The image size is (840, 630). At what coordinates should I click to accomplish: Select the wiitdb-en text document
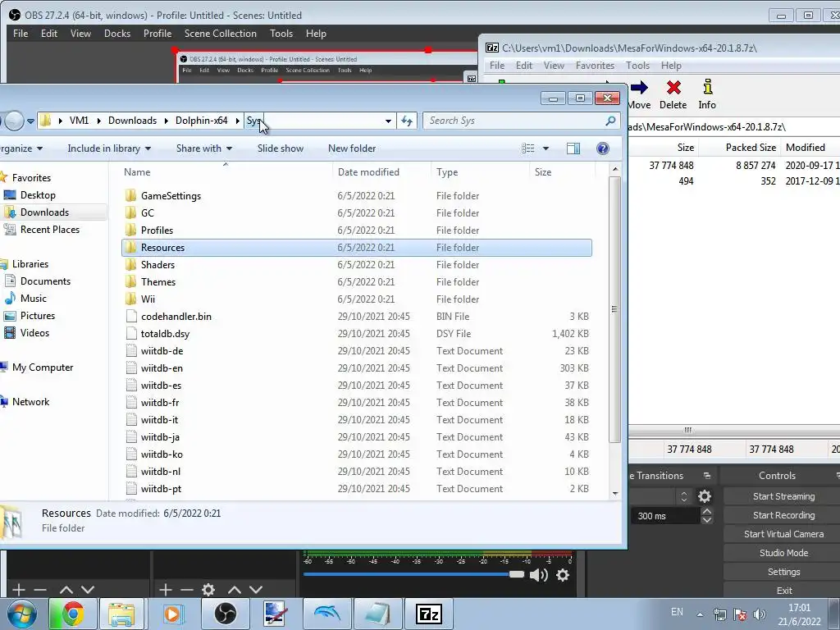click(x=357, y=368)
